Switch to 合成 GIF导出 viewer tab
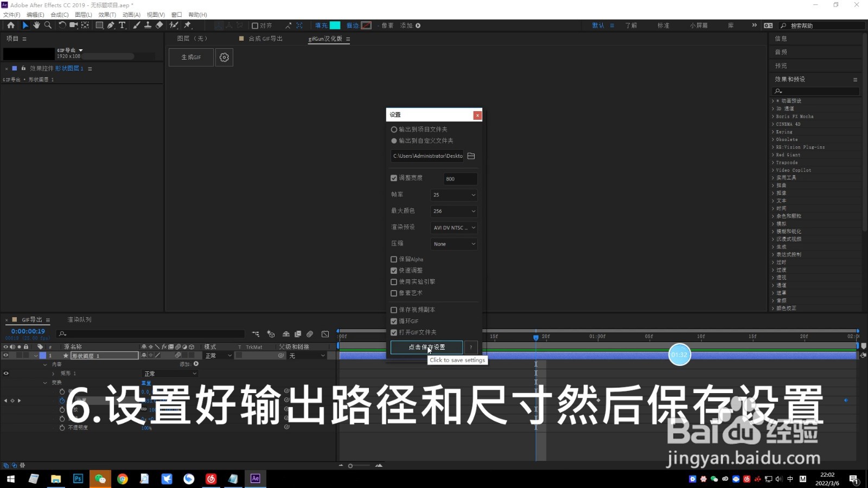This screenshot has width=868, height=488. click(x=265, y=38)
